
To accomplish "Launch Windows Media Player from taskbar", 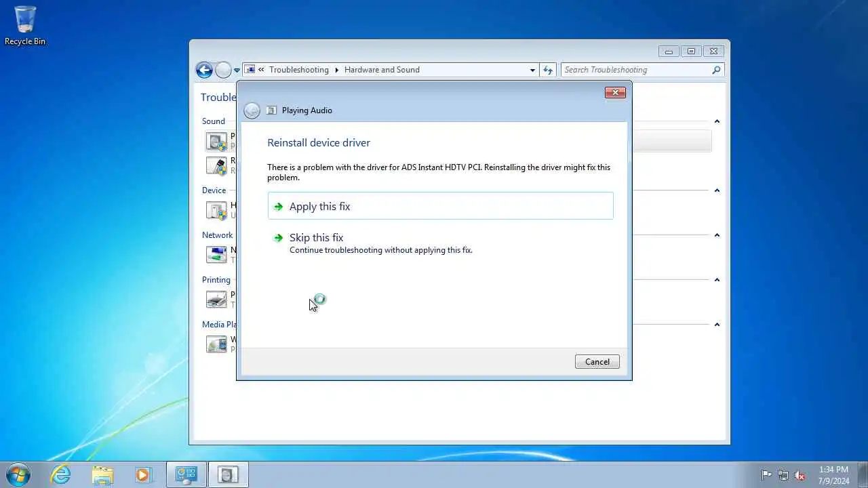I will tap(143, 474).
